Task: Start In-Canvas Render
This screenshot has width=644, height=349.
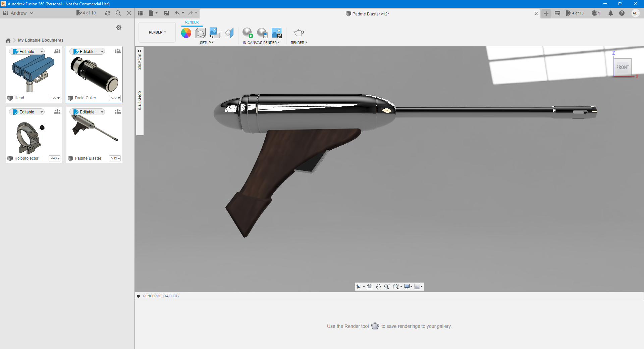Action: pos(248,33)
